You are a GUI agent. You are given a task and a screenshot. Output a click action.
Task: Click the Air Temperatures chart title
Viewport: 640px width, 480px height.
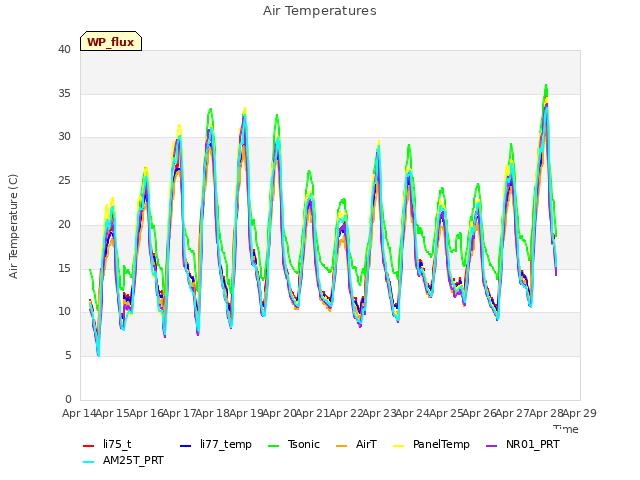320,11
